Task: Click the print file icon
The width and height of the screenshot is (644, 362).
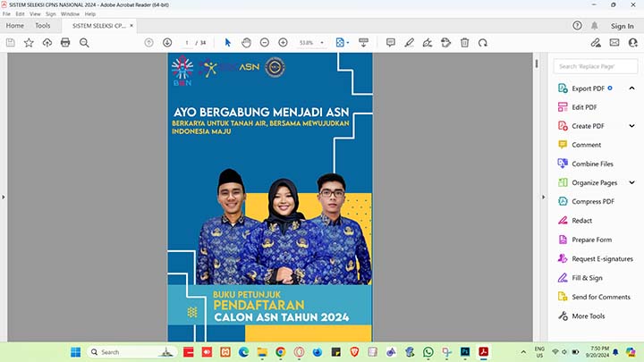Action: click(x=65, y=42)
